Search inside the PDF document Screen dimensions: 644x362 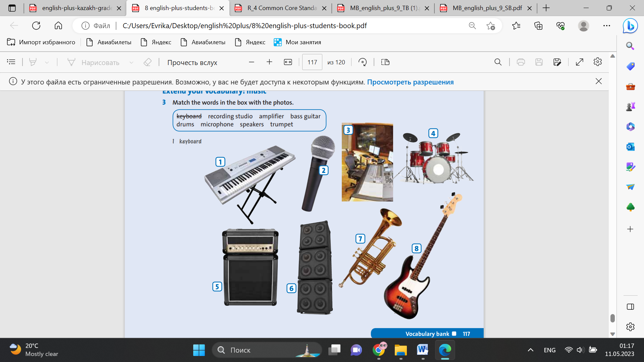498,62
